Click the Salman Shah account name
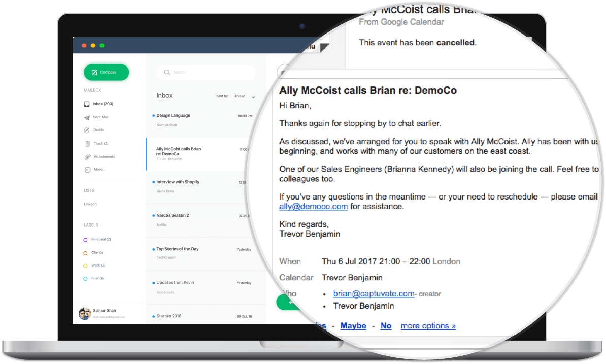Image resolution: width=606 pixels, height=364 pixels. click(105, 311)
